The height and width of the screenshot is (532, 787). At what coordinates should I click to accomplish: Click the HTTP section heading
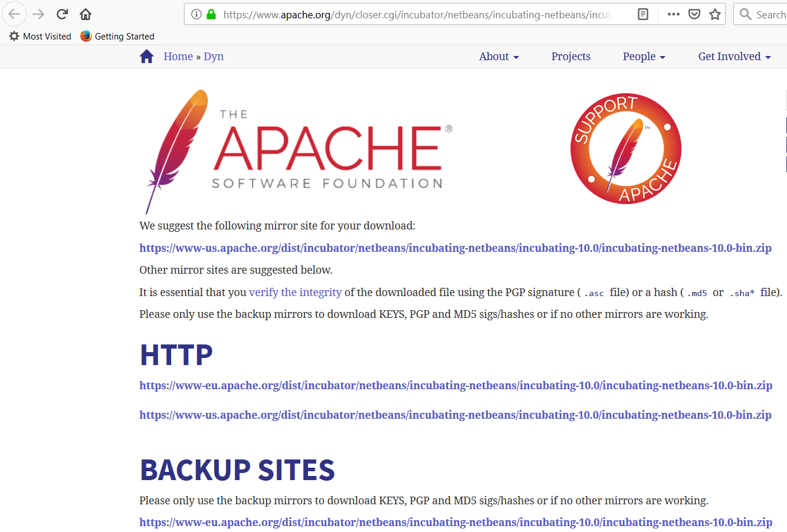176,355
